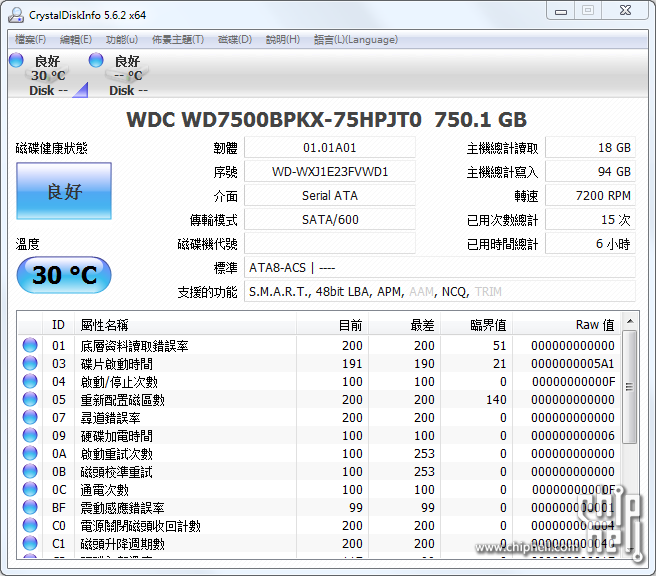
Task: Click the host reads value 18 GB
Action: 590,148
